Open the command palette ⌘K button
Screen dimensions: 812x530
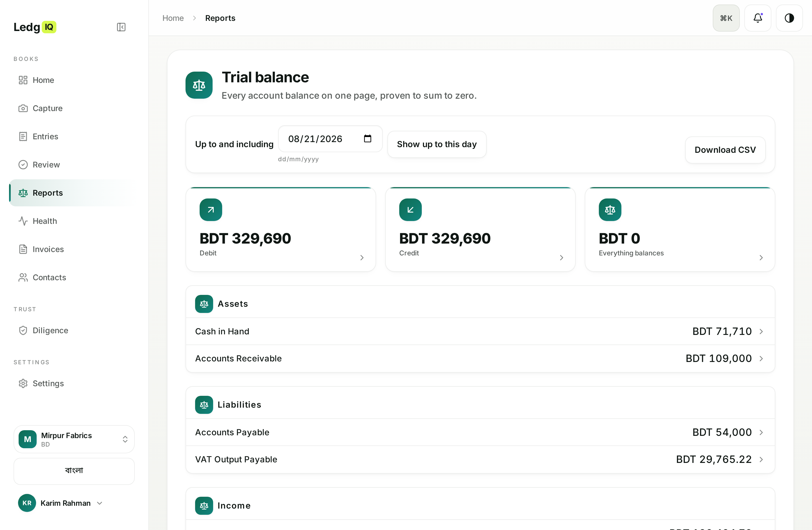[x=726, y=18]
